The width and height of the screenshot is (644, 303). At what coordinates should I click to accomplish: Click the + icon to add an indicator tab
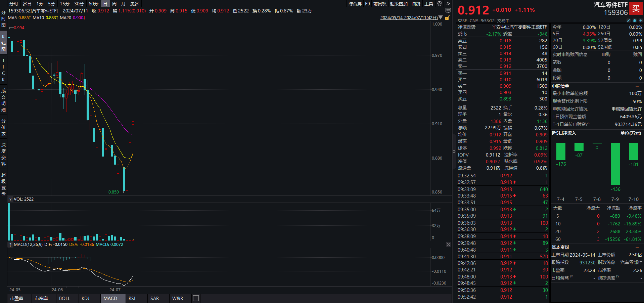[x=196, y=298]
